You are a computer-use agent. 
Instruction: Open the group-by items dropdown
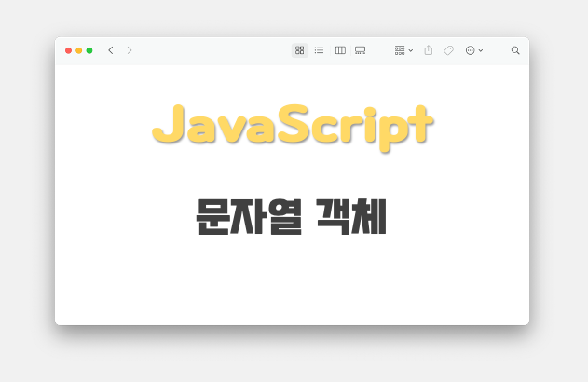(403, 50)
